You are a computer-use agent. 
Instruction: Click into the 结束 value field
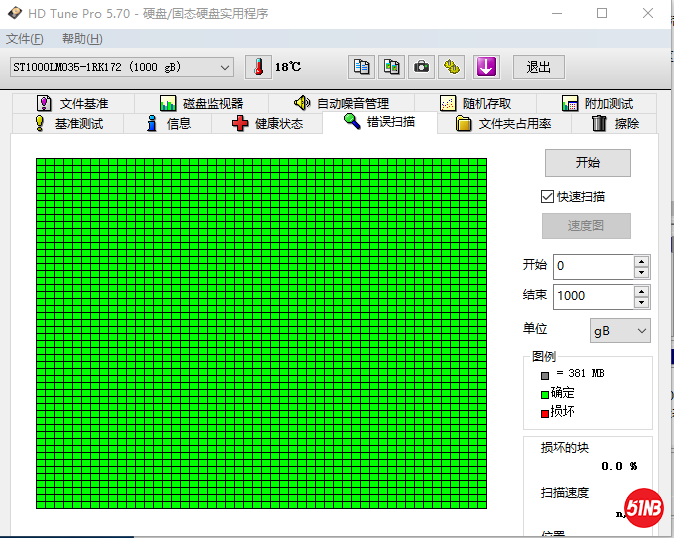tap(593, 297)
